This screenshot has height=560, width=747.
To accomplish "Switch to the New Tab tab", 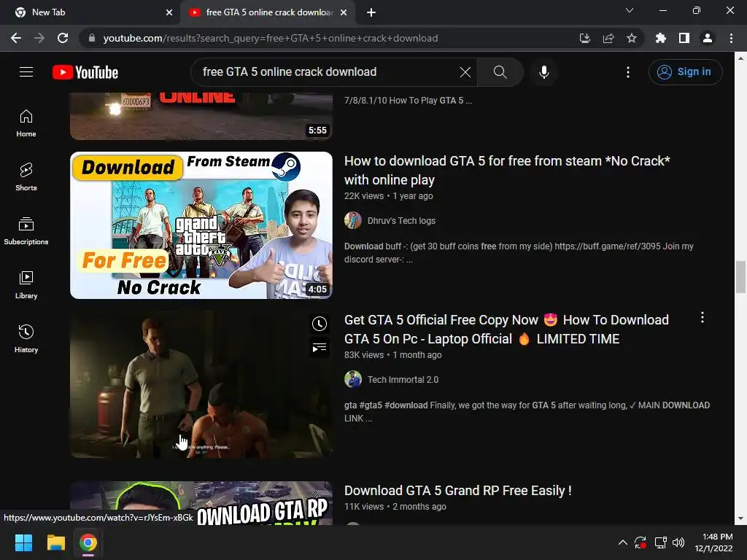I will (x=90, y=12).
